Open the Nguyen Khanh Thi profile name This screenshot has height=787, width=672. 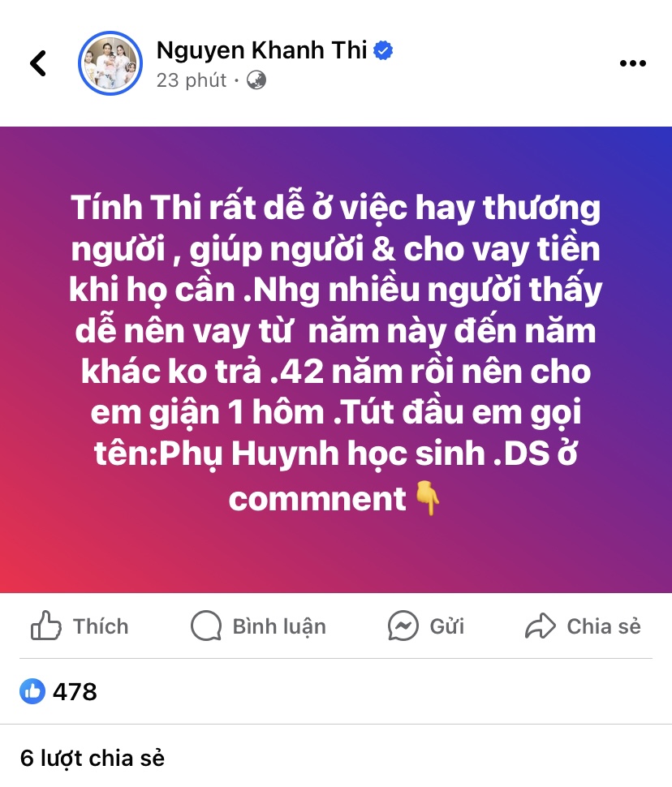(261, 50)
